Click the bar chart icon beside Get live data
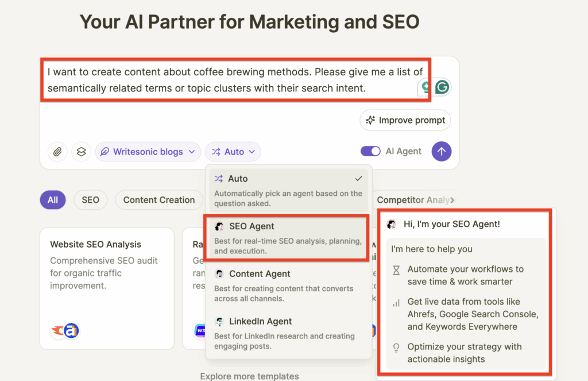 396,302
